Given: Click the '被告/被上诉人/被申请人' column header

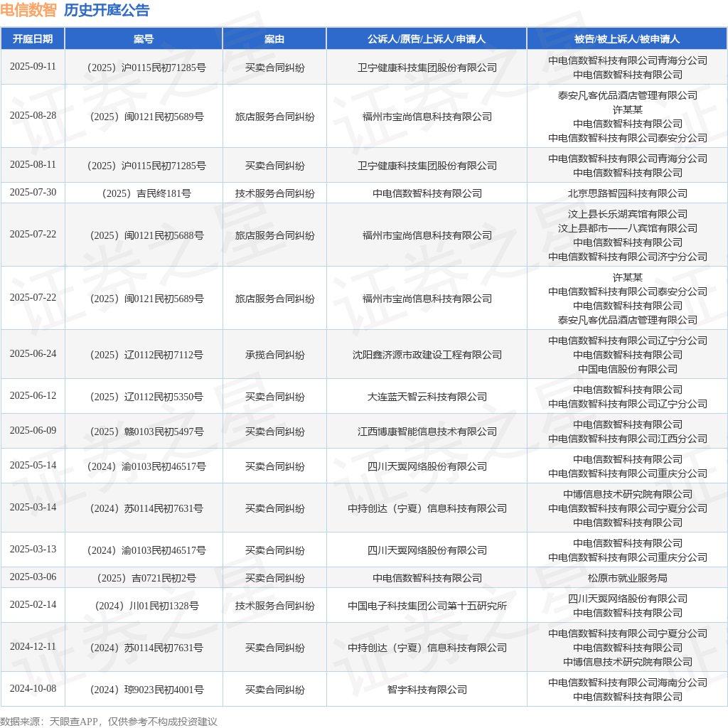Looking at the screenshot, I should coord(627,39).
